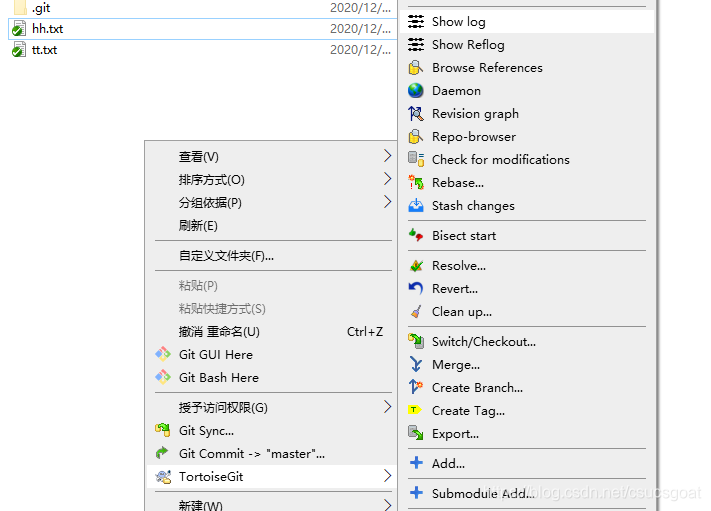This screenshot has height=511, width=711.
Task: Click the Browse References icon
Action: (x=416, y=68)
